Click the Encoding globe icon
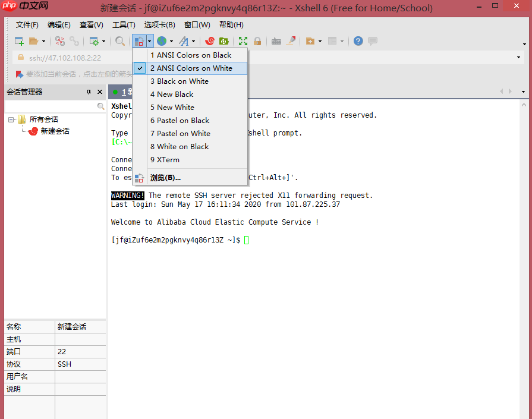The height and width of the screenshot is (419, 532). [162, 41]
